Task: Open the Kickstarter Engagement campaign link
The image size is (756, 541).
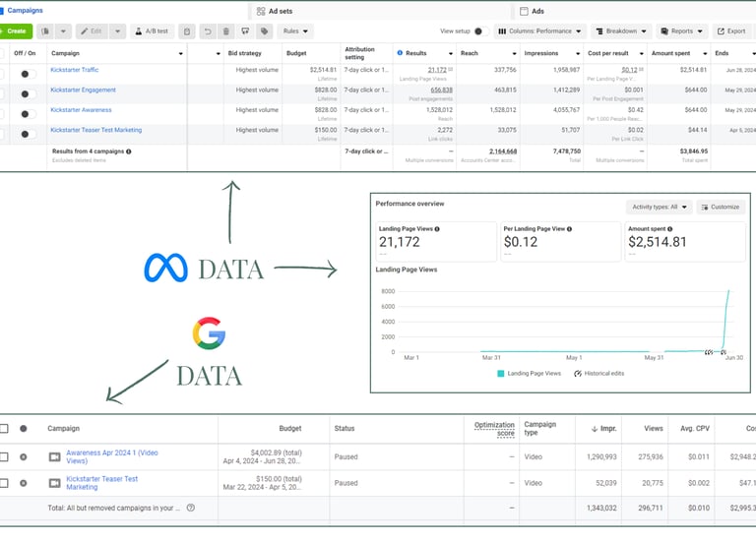Action: [x=83, y=90]
